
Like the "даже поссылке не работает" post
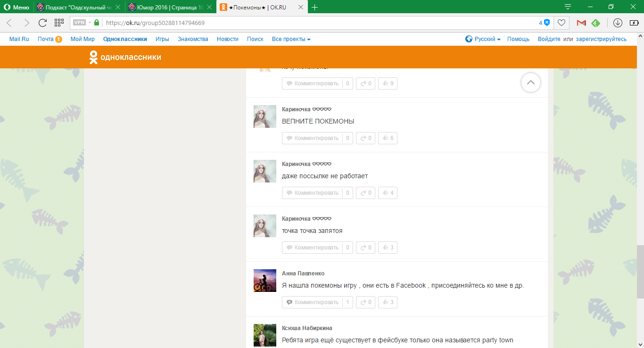[388, 193]
